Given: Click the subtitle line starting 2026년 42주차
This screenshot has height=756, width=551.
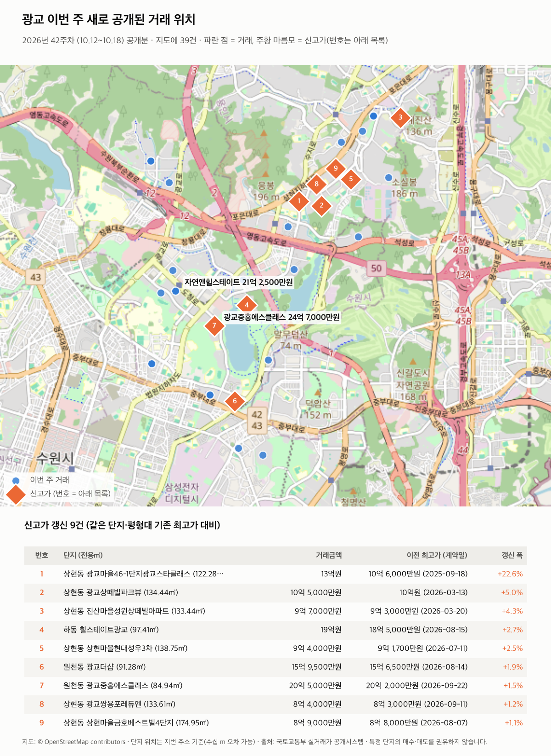Looking at the screenshot, I should [x=205, y=40].
